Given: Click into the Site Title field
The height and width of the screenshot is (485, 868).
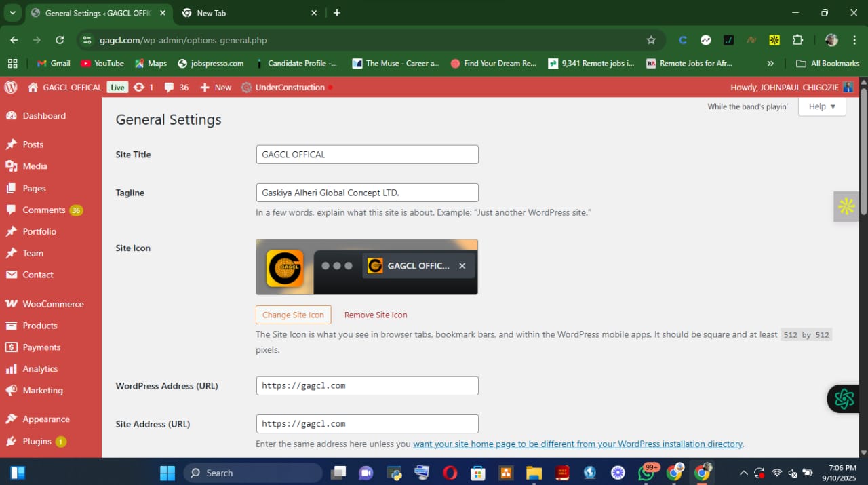Looking at the screenshot, I should (x=367, y=155).
